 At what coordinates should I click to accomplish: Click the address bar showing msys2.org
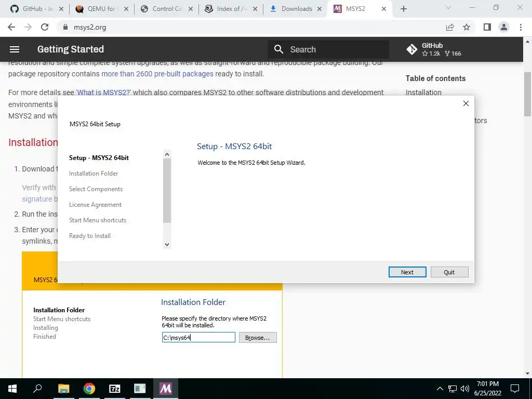(251, 27)
